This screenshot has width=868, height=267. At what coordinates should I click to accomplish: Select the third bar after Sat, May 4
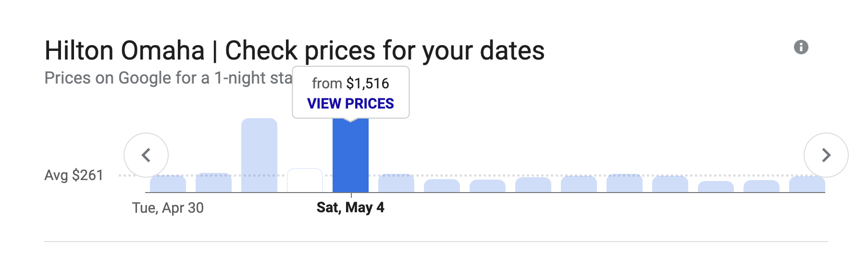[x=487, y=186]
